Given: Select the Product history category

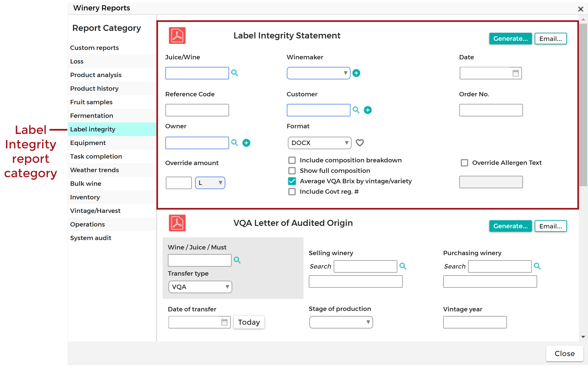Looking at the screenshot, I should pyautogui.click(x=112, y=89).
